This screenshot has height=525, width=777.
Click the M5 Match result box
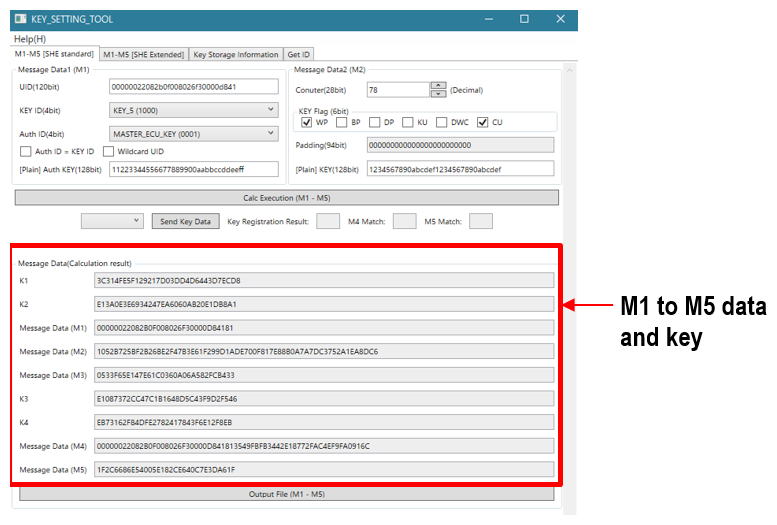(x=481, y=221)
